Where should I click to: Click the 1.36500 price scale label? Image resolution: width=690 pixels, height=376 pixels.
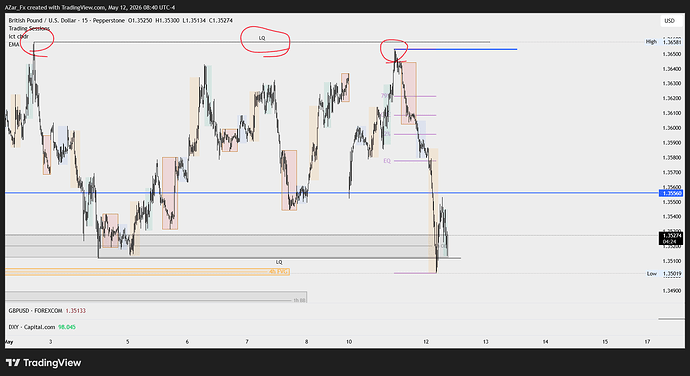pyautogui.click(x=672, y=54)
